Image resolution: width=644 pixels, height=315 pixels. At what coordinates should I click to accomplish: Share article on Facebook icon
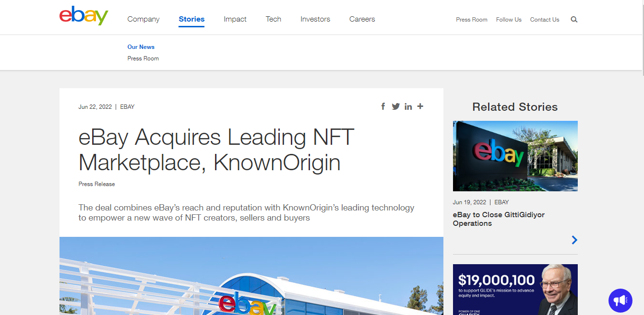383,106
